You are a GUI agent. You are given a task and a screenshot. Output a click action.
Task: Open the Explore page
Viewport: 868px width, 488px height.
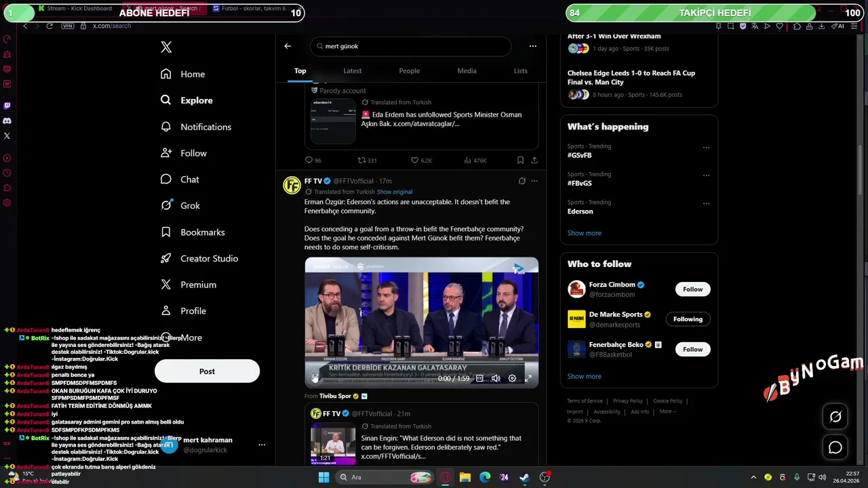point(187,100)
